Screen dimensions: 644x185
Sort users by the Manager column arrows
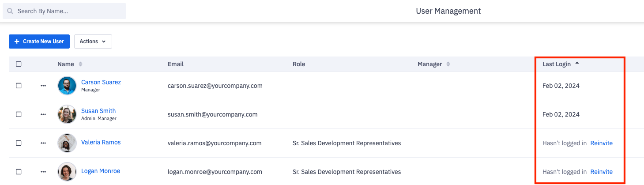[x=448, y=64]
